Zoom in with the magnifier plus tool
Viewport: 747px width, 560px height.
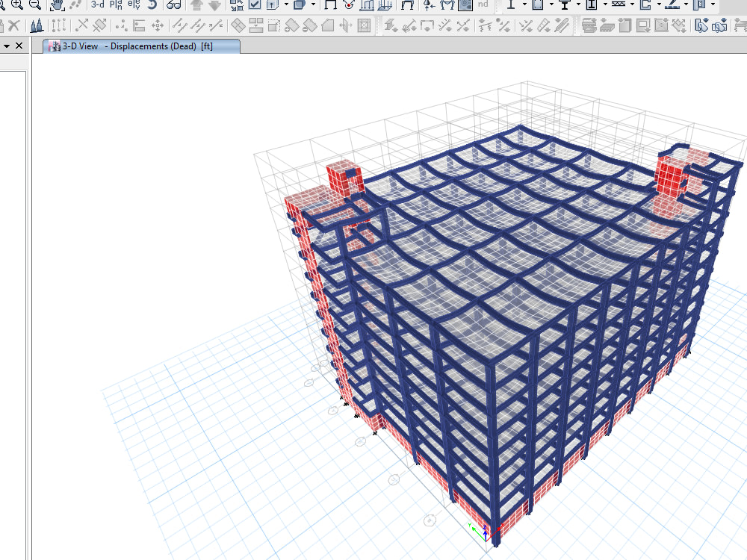(x=18, y=6)
